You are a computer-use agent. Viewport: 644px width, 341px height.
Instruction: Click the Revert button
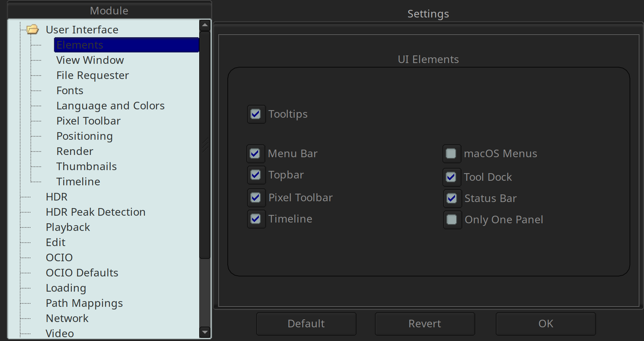click(425, 324)
